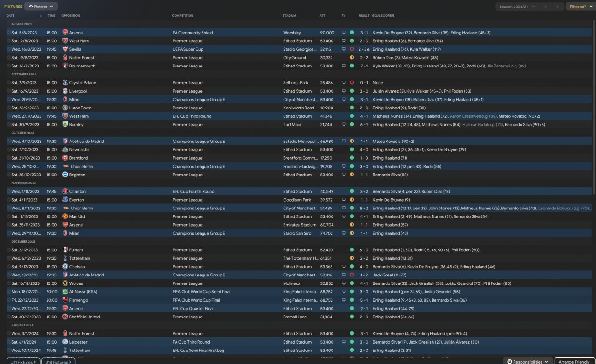Open the EFL Cup Fourth Round link
The height and width of the screenshot is (364, 596).
pos(194,192)
